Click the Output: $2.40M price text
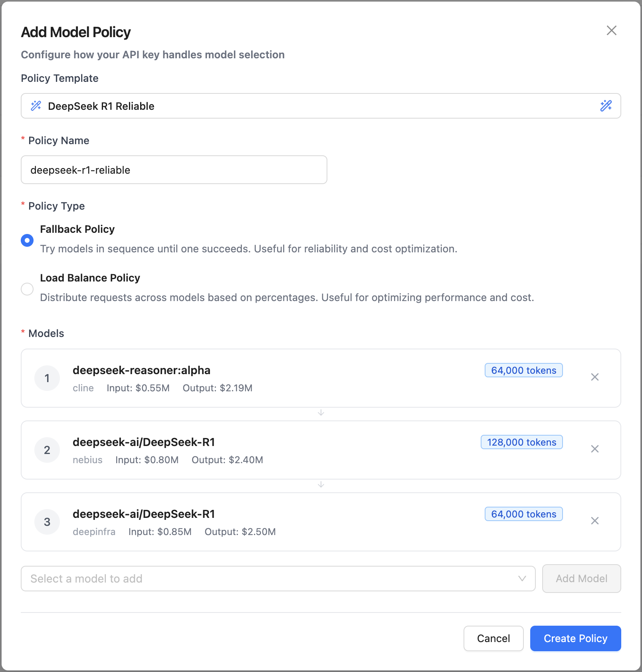642x672 pixels. (x=227, y=460)
